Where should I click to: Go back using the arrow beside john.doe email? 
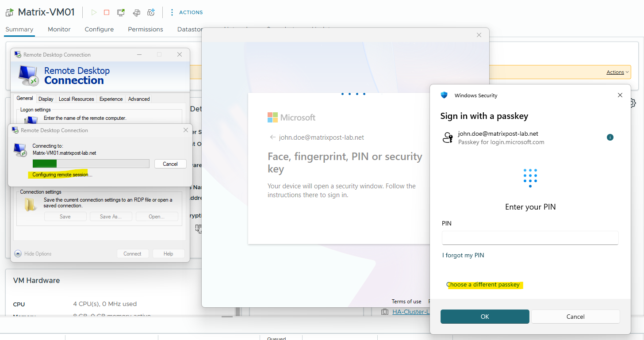click(x=273, y=137)
